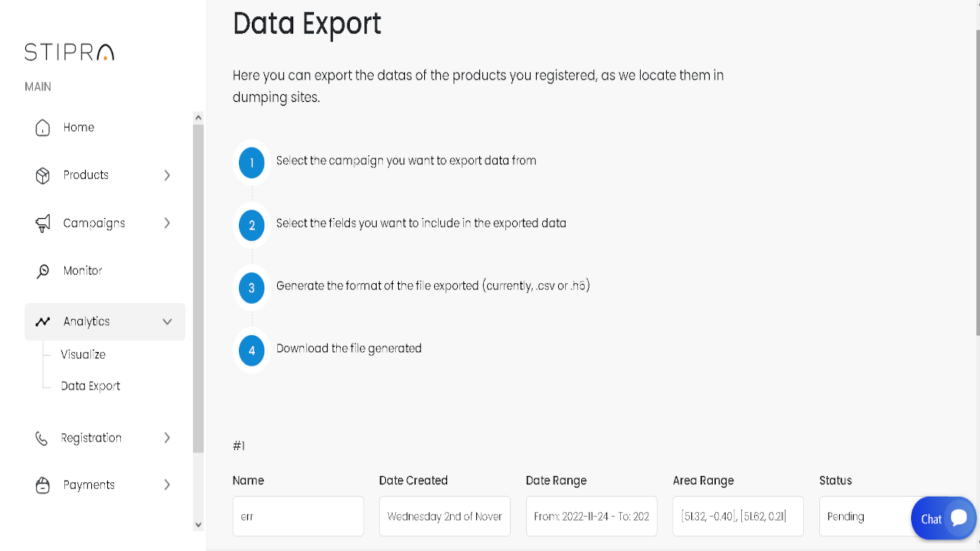Click the Registration phone icon
Viewport: 980px width, 551px height.
41,439
